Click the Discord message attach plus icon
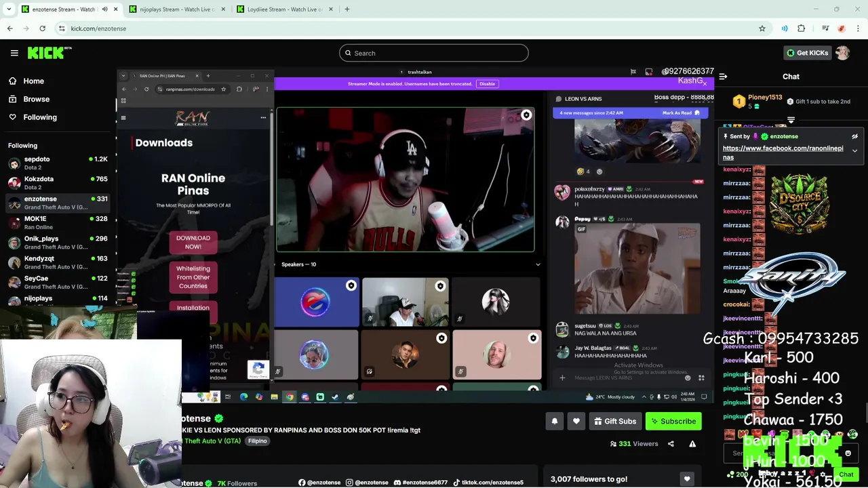This screenshot has width=868, height=488. tap(562, 378)
